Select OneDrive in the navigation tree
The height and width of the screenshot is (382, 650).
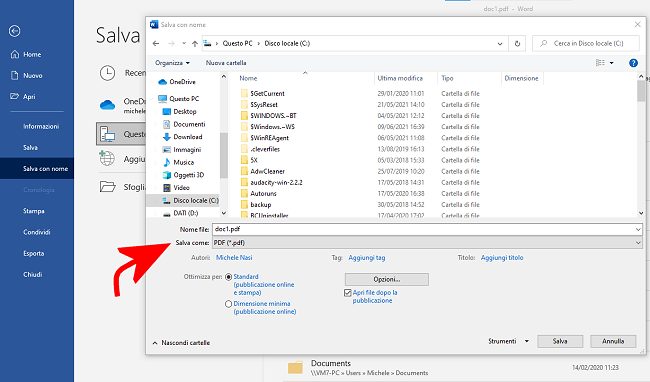177,82
